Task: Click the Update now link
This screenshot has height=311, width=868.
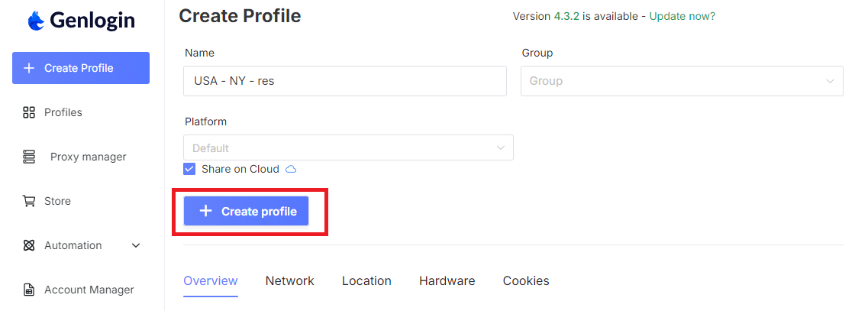Action: 682,16
